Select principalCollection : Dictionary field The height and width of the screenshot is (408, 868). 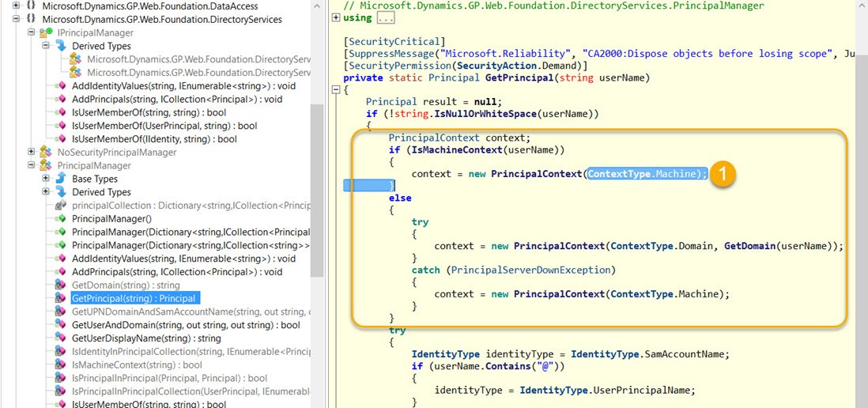click(191, 206)
